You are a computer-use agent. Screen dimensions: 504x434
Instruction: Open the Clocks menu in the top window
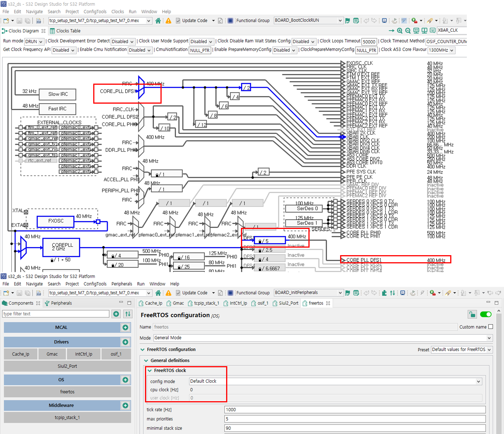(117, 12)
